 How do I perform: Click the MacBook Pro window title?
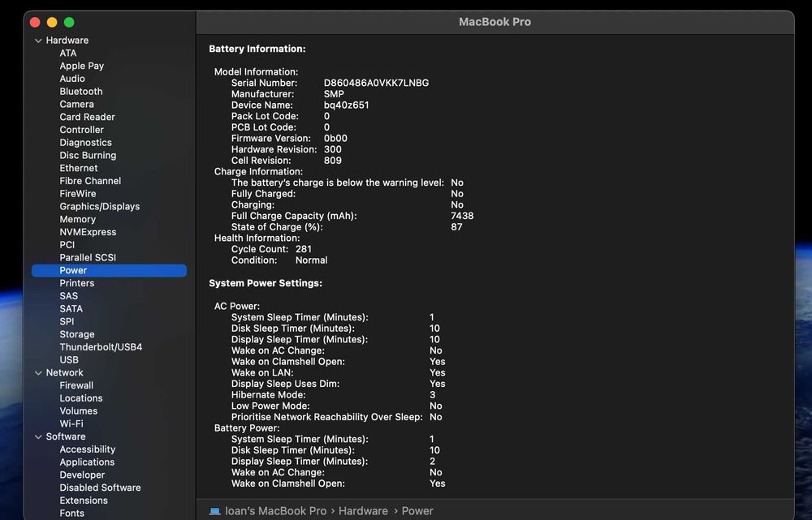(495, 22)
